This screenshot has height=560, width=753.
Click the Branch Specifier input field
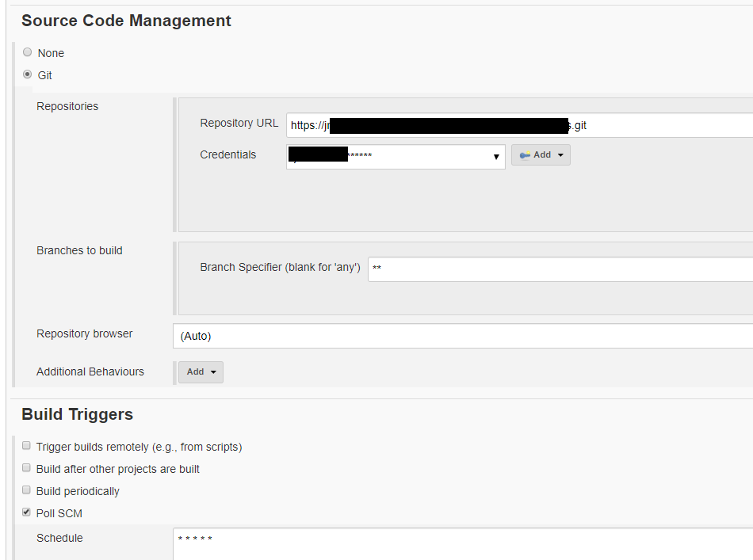point(560,269)
